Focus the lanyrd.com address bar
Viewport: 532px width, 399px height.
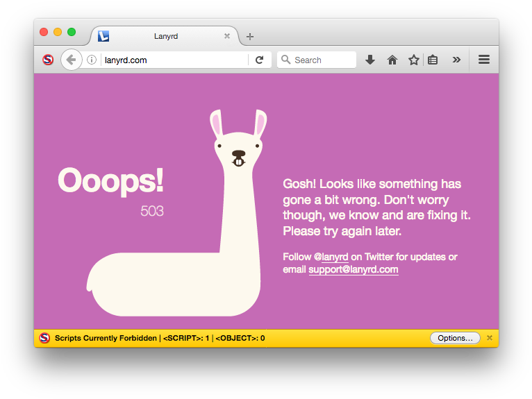[176, 60]
